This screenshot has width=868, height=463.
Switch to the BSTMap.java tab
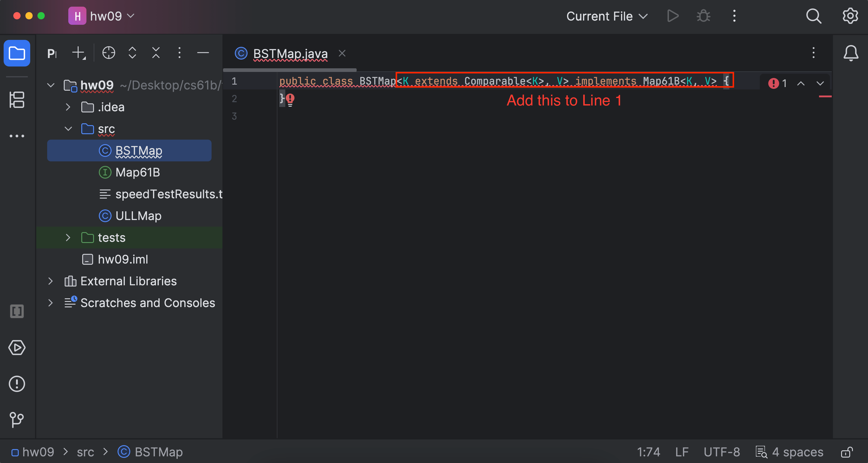pos(290,53)
